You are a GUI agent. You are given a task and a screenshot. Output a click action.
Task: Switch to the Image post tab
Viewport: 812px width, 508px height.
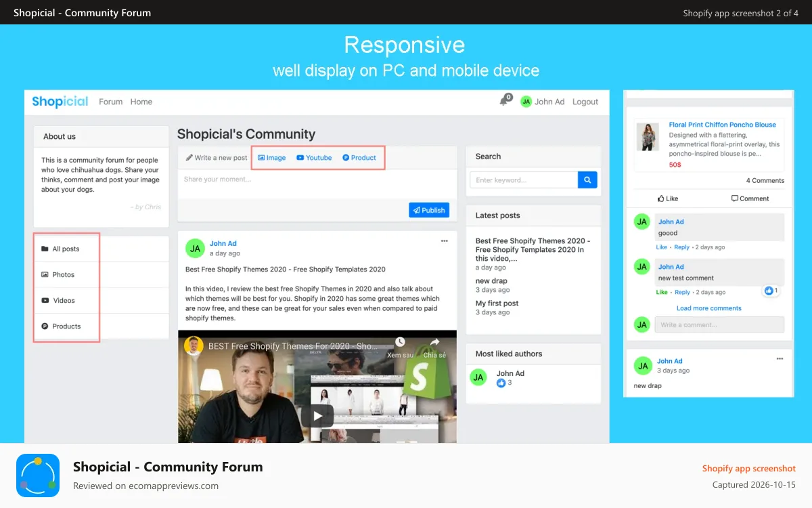272,157
